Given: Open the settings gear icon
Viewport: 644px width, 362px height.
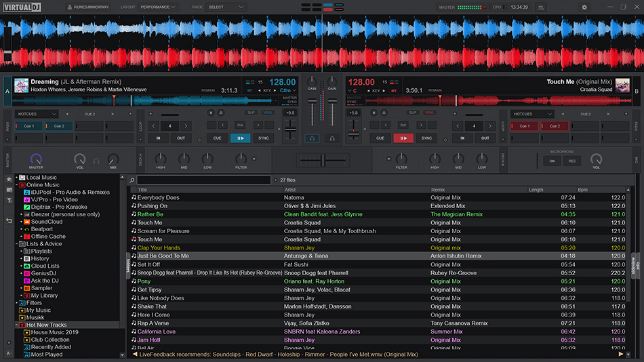Looking at the screenshot, I should click(584, 7).
